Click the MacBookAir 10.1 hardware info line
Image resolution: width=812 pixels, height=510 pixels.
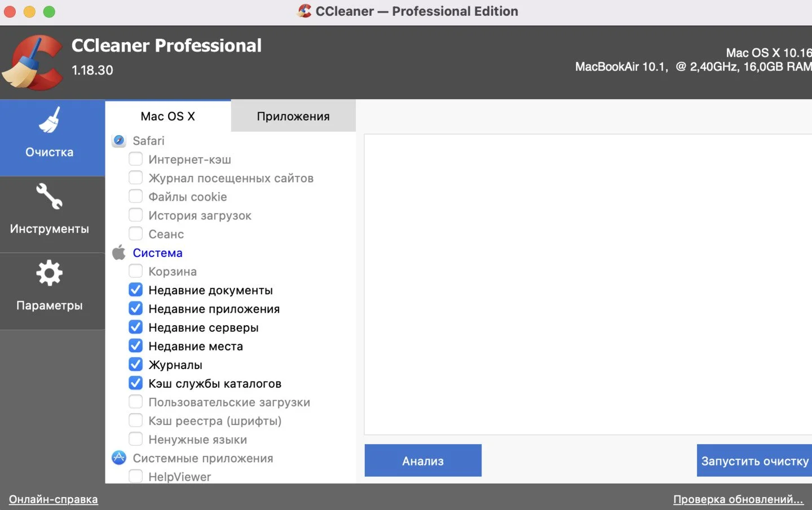pos(694,66)
